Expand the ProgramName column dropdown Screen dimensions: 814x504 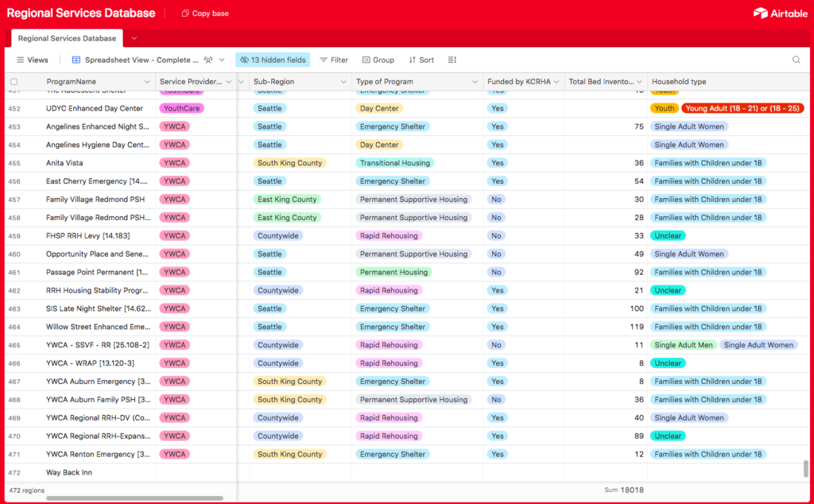tap(147, 82)
